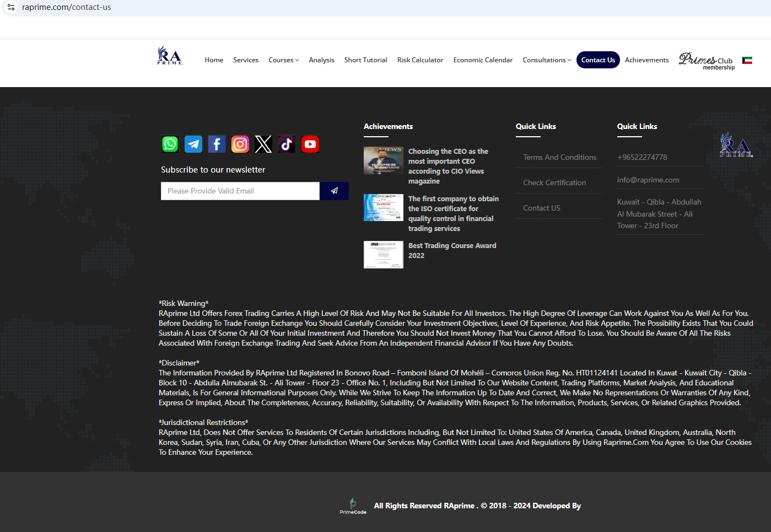Click the *Disclaimer* heading text
The image size is (771, 532).
click(x=179, y=363)
